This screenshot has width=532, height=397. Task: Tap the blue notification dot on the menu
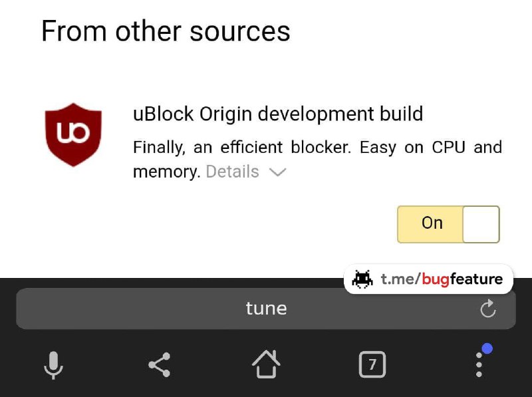[x=487, y=348]
